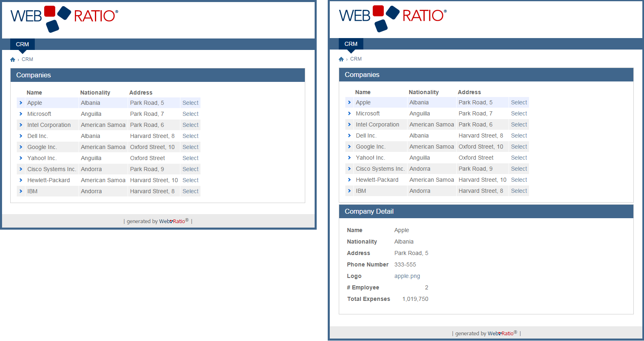Select Intel Corporation in right window

click(x=519, y=124)
